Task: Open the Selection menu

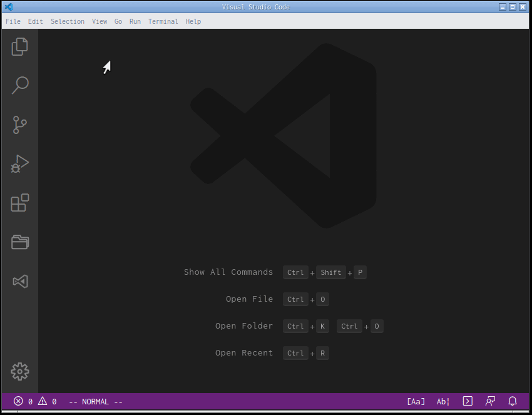Action: click(x=68, y=21)
